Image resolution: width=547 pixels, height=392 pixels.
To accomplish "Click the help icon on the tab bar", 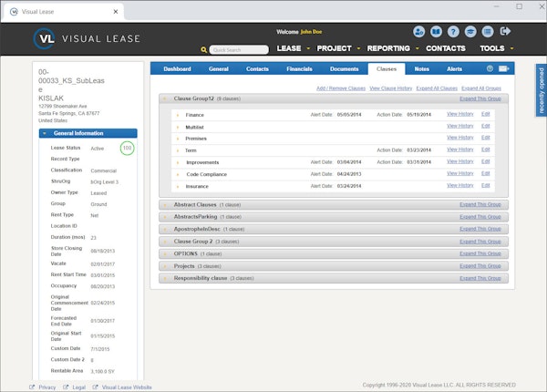I will (x=490, y=68).
